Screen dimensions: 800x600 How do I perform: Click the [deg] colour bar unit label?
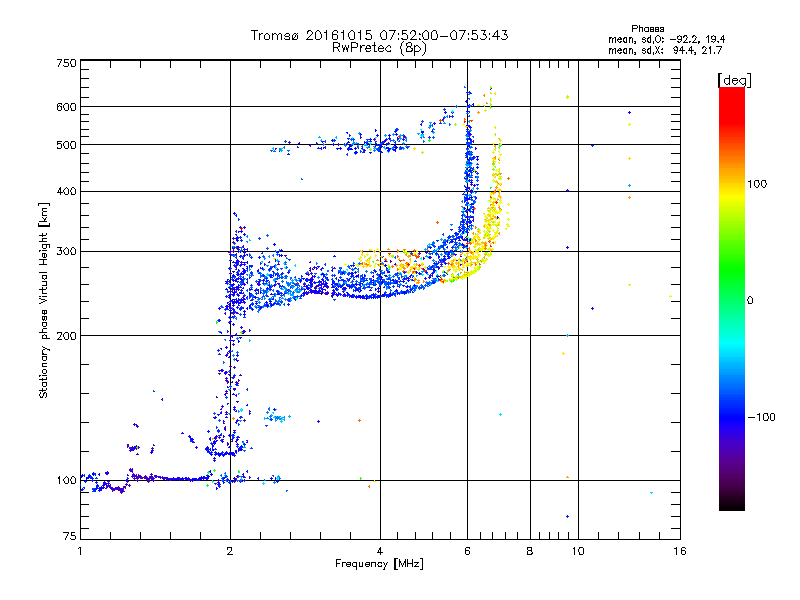click(x=734, y=80)
